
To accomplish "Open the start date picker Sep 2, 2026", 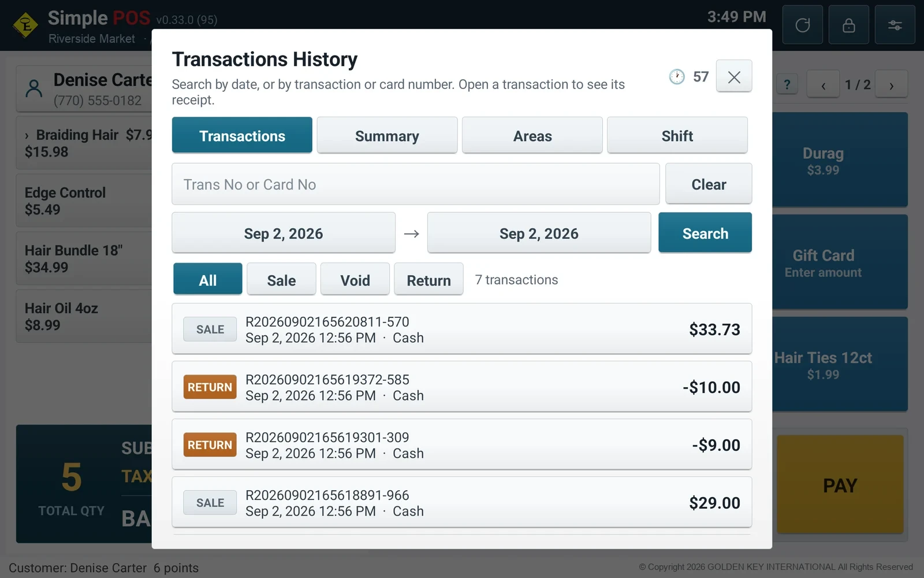I will tap(284, 233).
